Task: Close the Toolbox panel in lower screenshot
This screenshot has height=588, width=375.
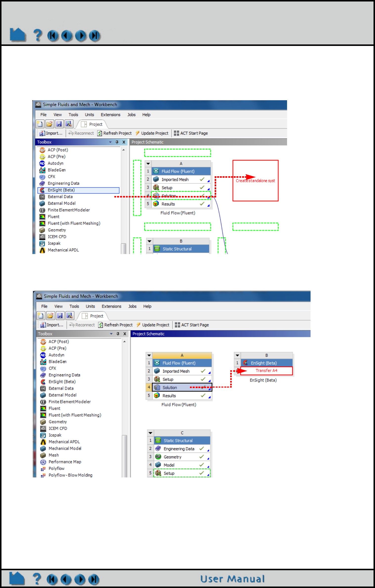Action: 125,334
